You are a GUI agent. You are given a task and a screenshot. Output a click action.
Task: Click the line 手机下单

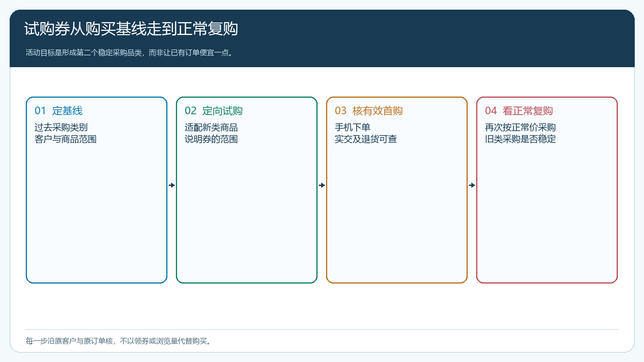(x=353, y=128)
